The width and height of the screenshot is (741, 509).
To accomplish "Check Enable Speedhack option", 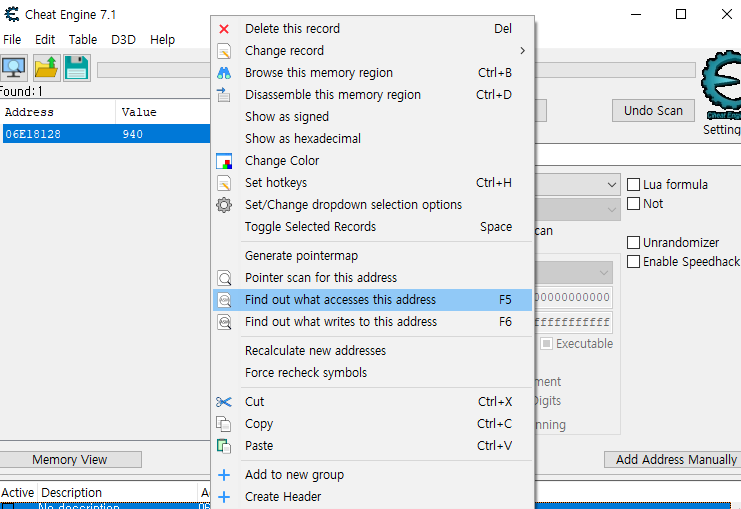I will [x=633, y=262].
